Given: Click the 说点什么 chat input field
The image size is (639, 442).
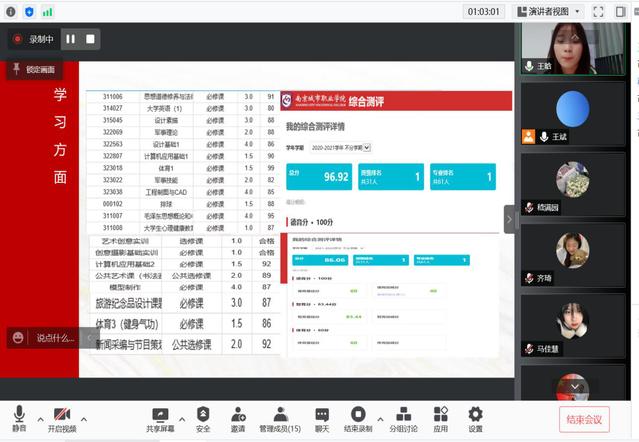Looking at the screenshot, I should click(42, 338).
